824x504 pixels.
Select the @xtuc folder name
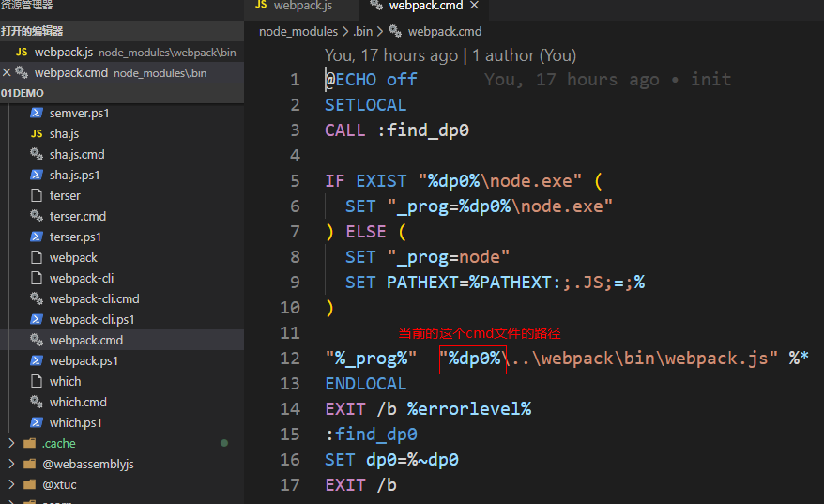click(x=59, y=484)
